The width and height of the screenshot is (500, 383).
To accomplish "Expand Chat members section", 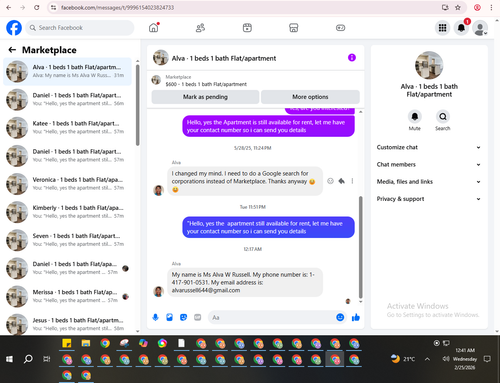I will tap(429, 165).
